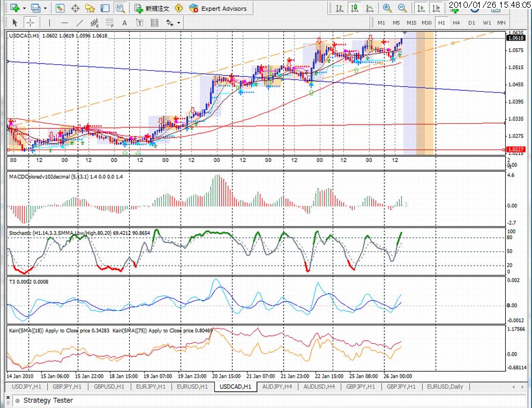
Task: Select the vertical line drawing tool
Action: 51,23
